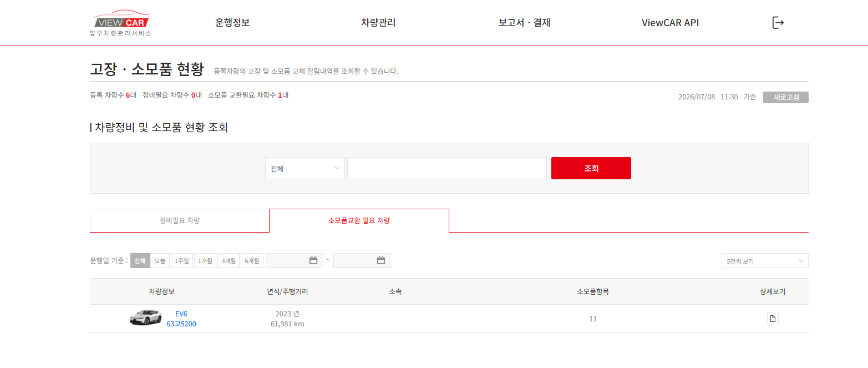Click the 소모품항목 column header

click(593, 291)
